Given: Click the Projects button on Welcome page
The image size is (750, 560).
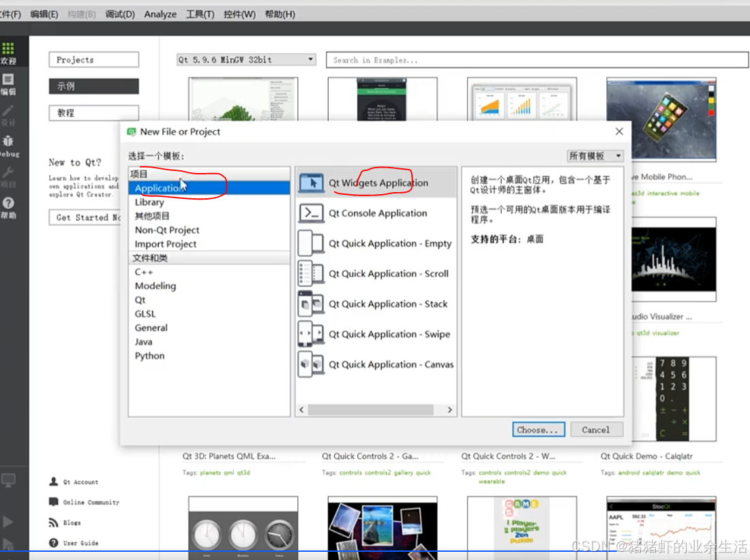Looking at the screenshot, I should coord(94,60).
